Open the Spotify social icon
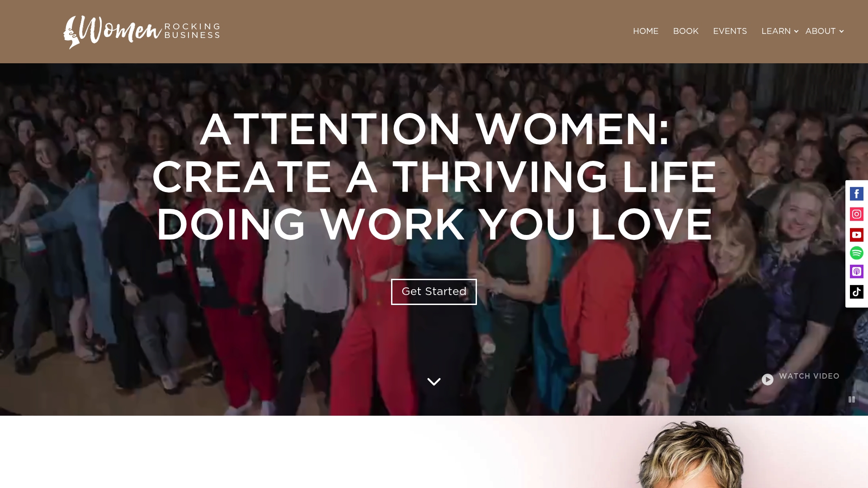 click(856, 253)
